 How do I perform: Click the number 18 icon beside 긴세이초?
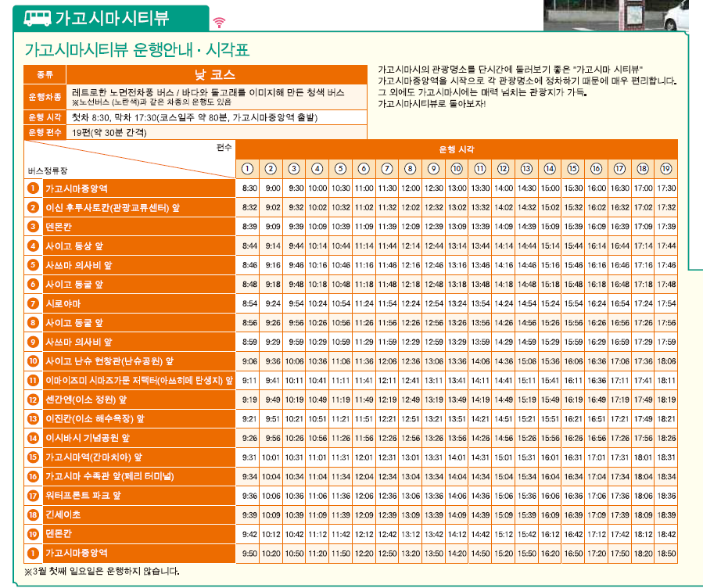33,515
